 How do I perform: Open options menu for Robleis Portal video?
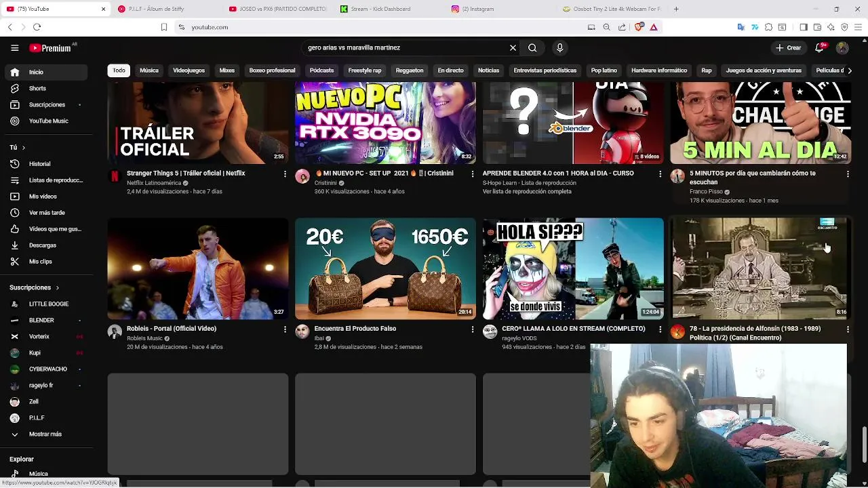(x=285, y=329)
